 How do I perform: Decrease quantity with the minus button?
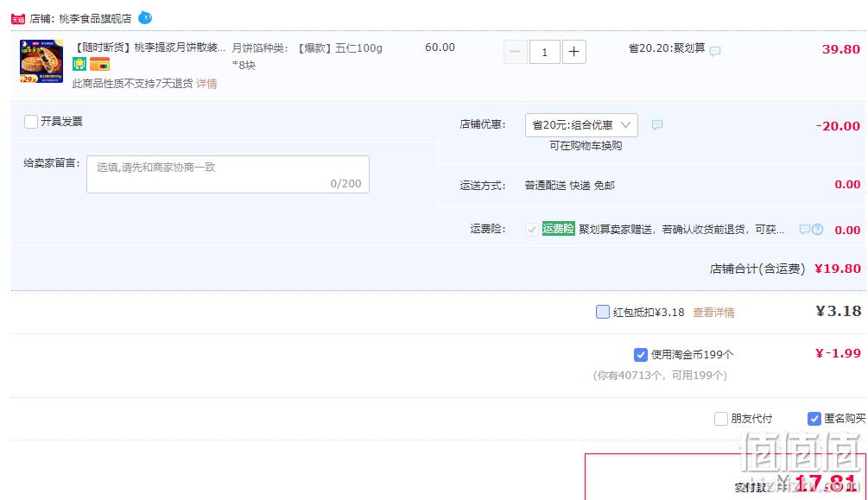[515, 52]
